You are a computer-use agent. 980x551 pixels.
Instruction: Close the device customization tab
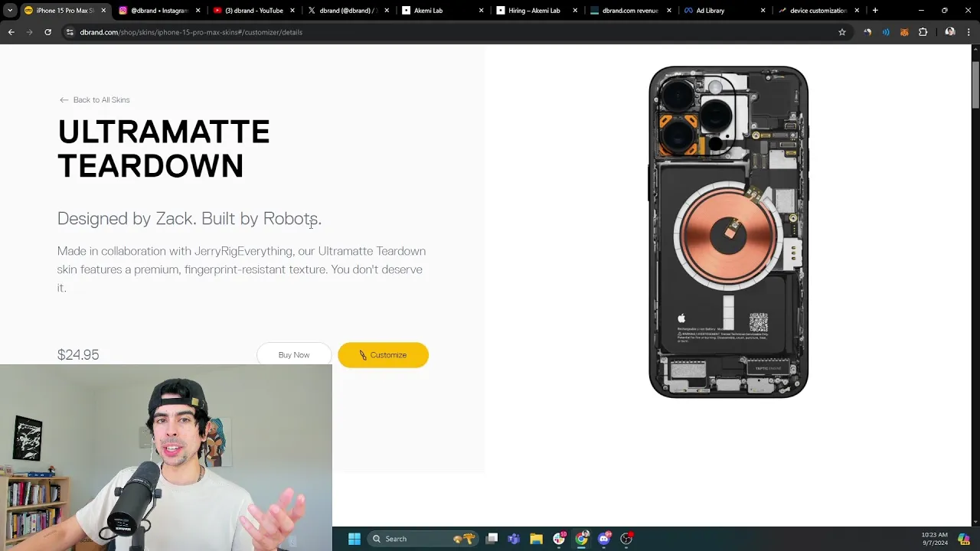[x=857, y=11]
